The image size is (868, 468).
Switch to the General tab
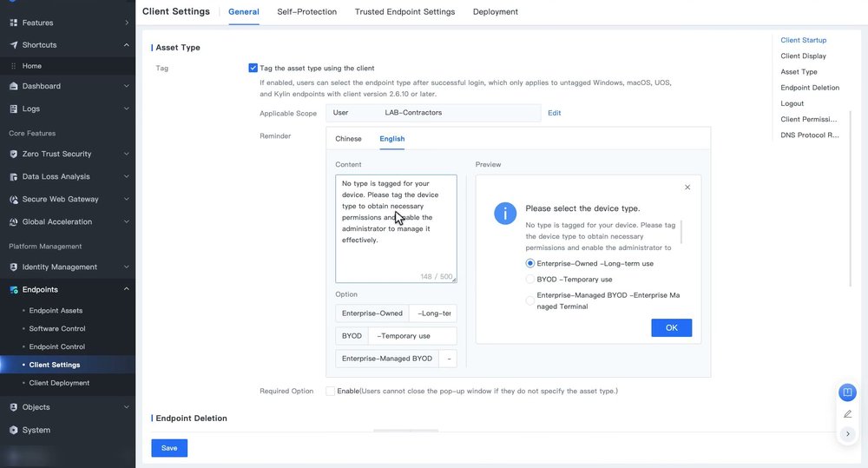click(244, 11)
